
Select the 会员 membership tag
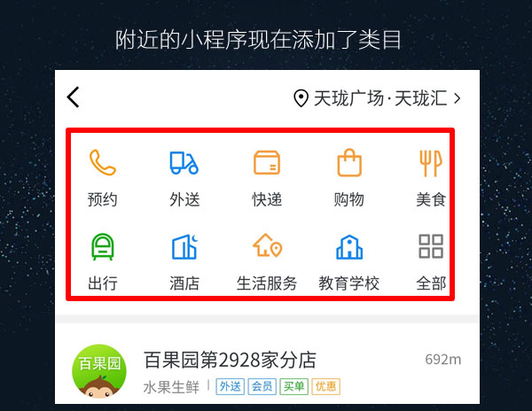(262, 386)
